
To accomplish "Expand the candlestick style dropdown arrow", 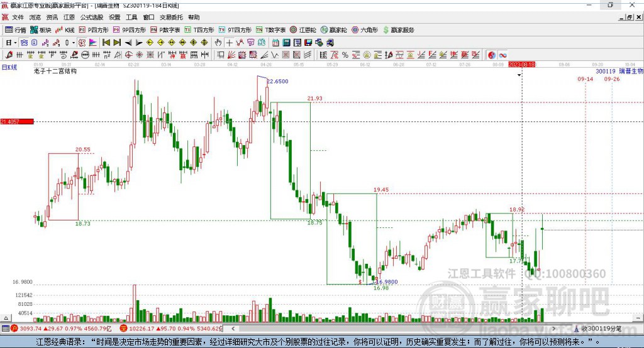I will (x=74, y=43).
